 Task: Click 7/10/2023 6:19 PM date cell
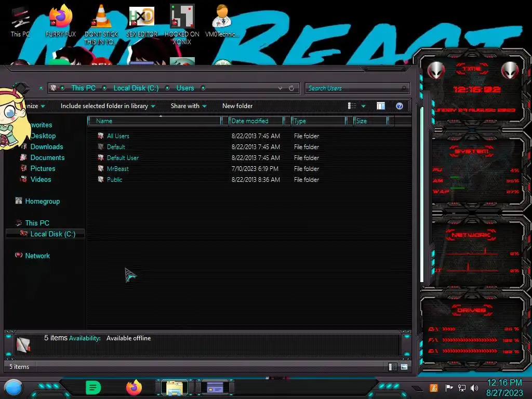tap(255, 169)
